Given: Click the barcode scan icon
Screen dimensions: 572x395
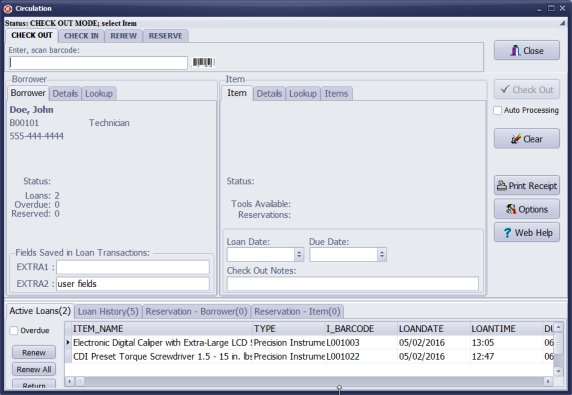Looking at the screenshot, I should [203, 62].
